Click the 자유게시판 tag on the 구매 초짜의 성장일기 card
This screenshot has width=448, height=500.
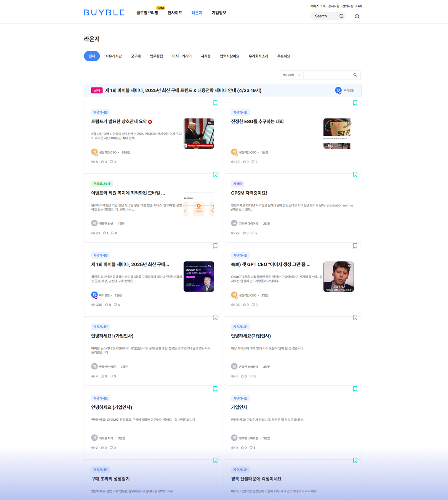(100, 470)
